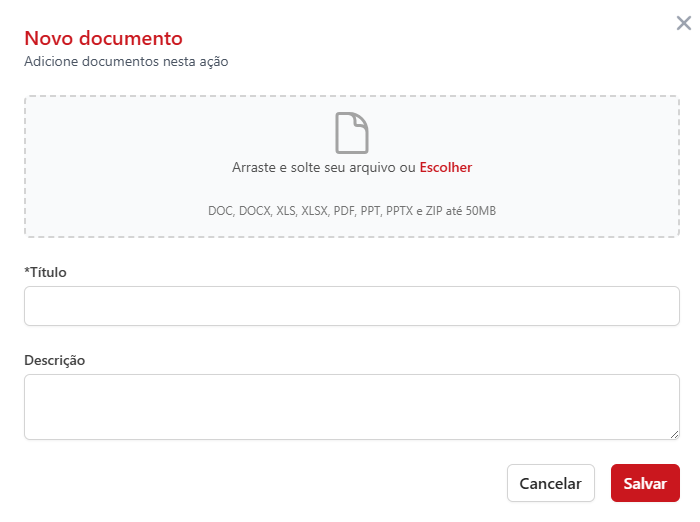Click the "50MB" size limit text
Viewport: 700px width, 522px height.
(x=480, y=211)
